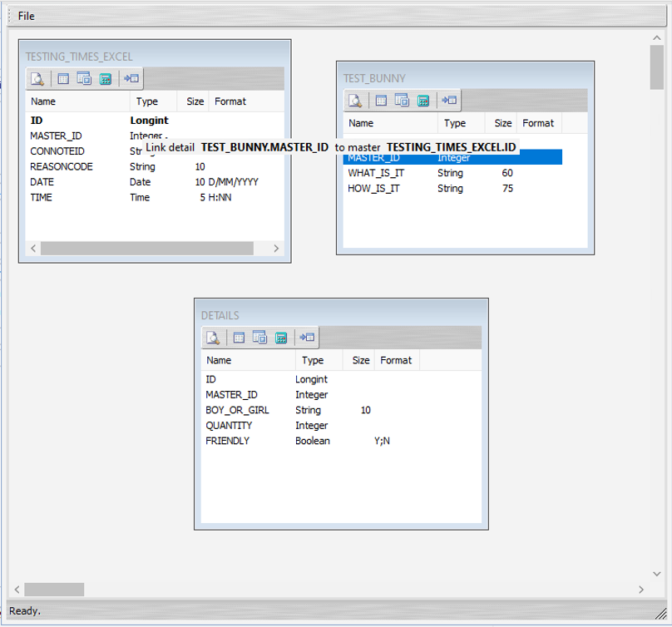Viewport: 672px width, 627px height.
Task: Click Y;N format value of FRIENDLY
Action: [x=382, y=441]
